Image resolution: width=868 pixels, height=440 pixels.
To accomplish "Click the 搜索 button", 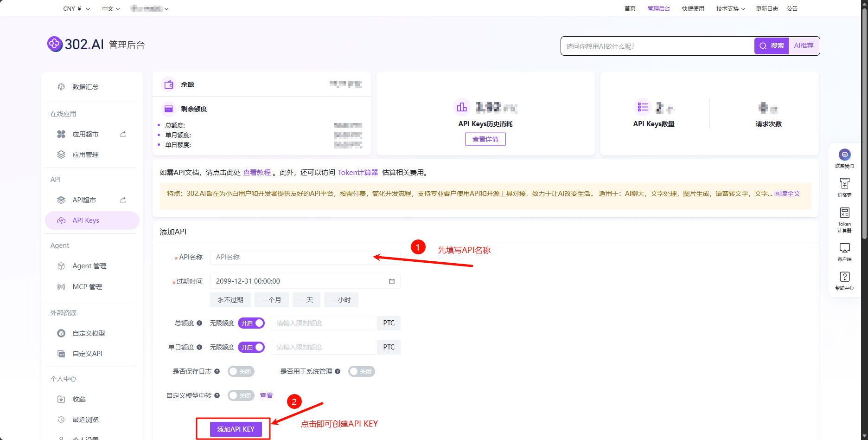I will click(x=772, y=45).
